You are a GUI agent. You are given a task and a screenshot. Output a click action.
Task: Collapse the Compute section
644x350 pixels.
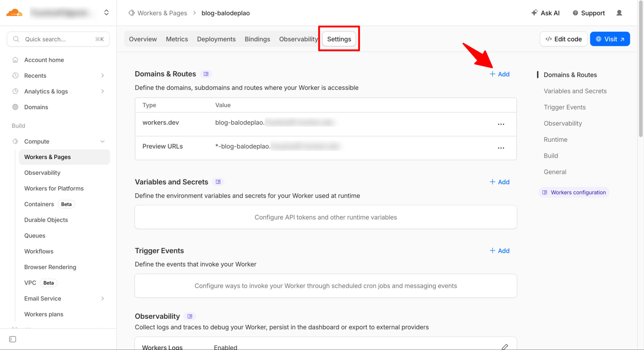[102, 141]
